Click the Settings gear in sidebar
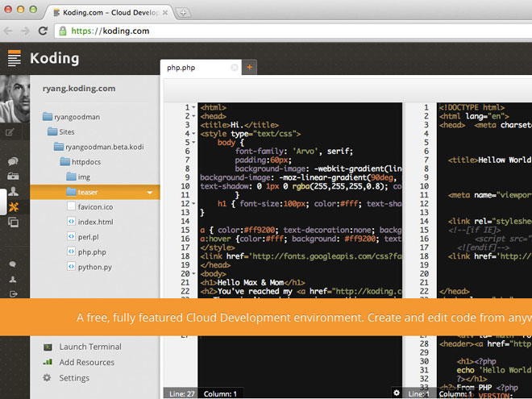The image size is (532, 399). (48, 377)
